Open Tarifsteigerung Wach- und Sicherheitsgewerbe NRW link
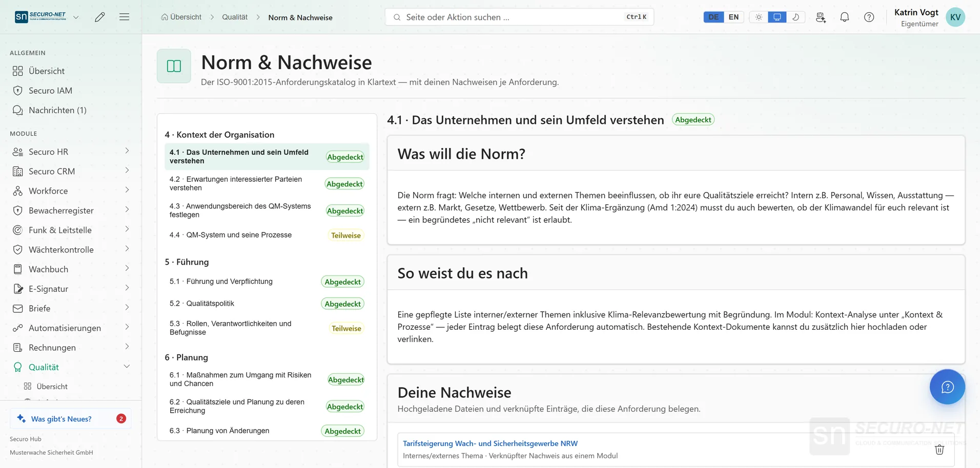The image size is (980, 468). 490,443
